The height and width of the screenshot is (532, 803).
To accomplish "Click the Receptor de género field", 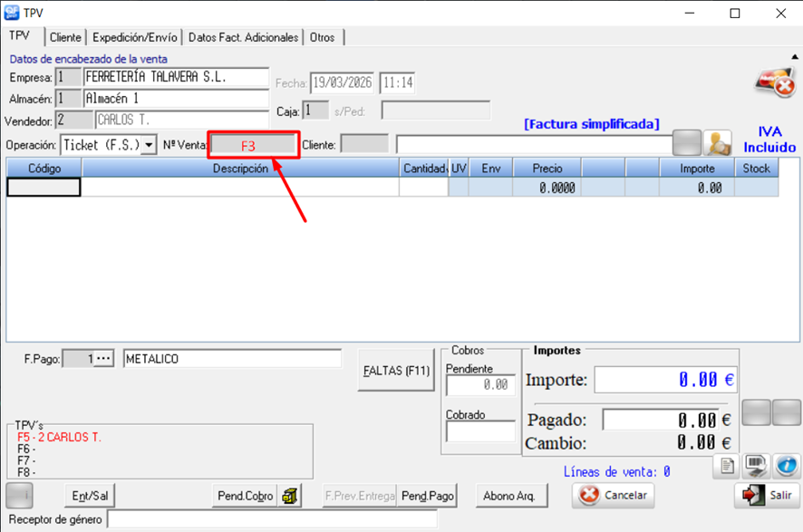I will coord(272,519).
